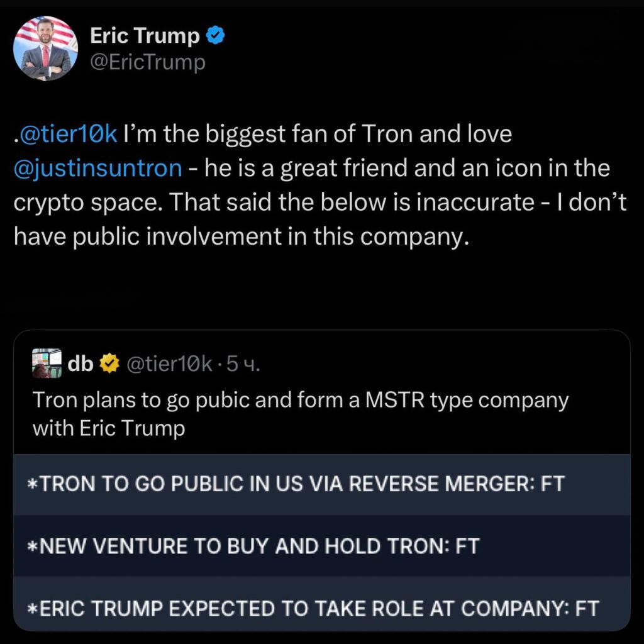Click the blue verified badge beside Eric Trump

216,37
